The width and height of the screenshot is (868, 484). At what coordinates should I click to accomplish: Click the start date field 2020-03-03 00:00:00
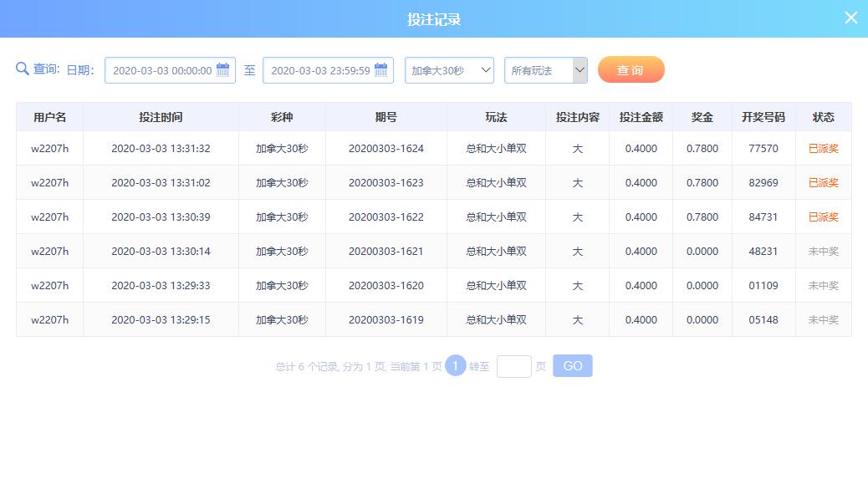point(170,70)
